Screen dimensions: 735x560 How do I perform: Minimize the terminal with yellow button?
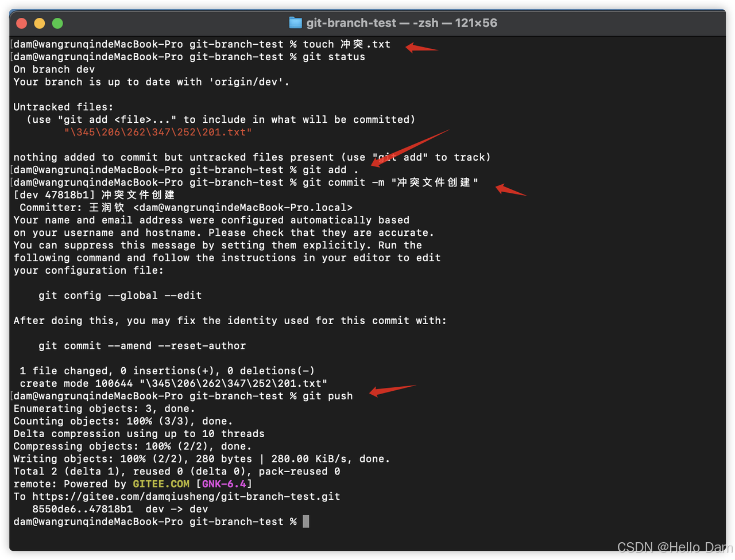tap(40, 23)
